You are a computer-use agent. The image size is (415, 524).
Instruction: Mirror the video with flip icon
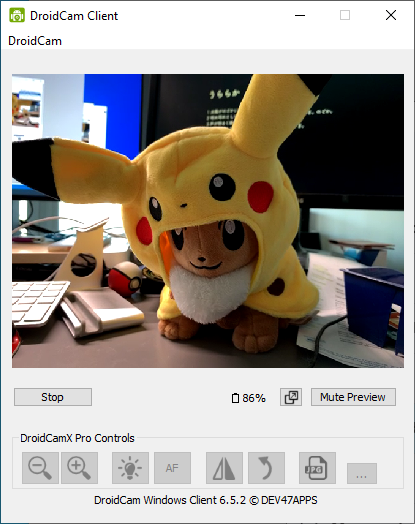click(224, 468)
